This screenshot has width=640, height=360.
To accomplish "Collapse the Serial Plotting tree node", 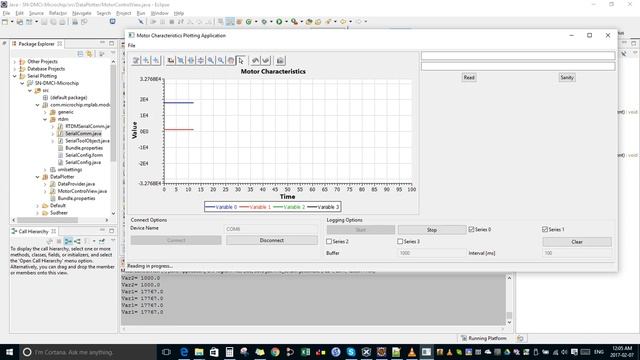I will [x=15, y=76].
